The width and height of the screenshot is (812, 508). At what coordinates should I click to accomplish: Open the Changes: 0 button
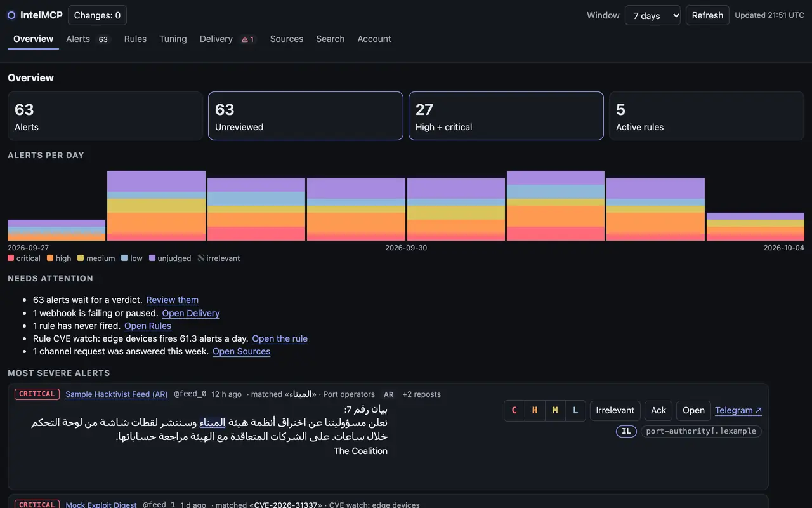97,15
